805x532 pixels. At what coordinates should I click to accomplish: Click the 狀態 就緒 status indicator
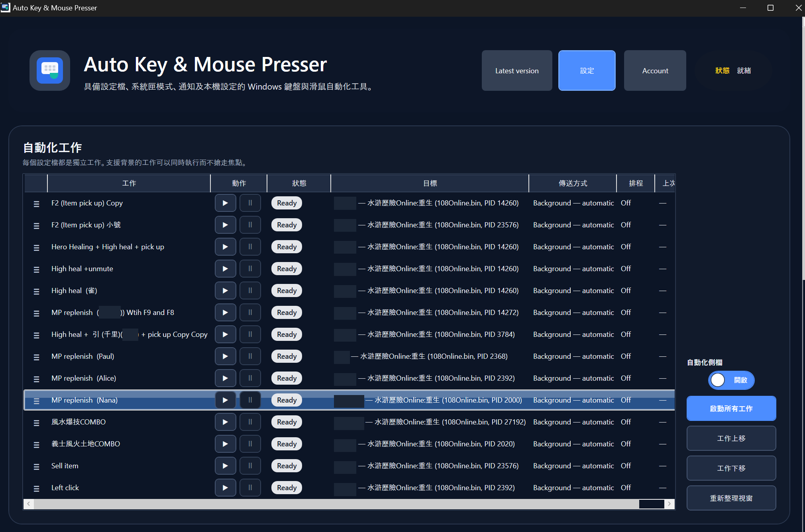point(733,70)
